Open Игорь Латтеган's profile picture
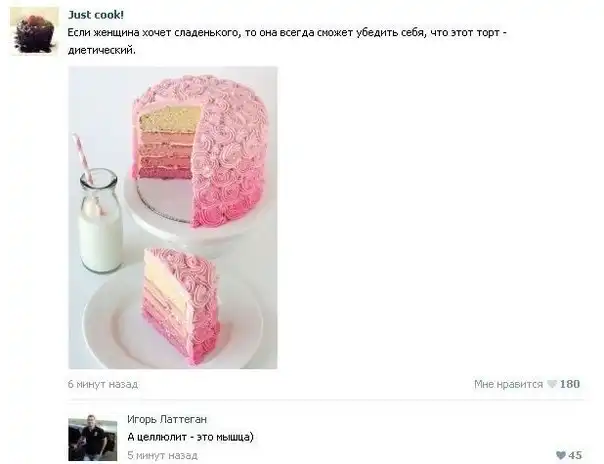The width and height of the screenshot is (604, 464). tap(93, 437)
